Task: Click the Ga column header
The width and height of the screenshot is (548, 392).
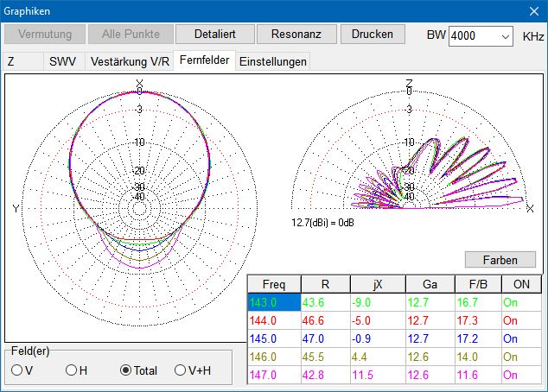Action: click(x=430, y=284)
